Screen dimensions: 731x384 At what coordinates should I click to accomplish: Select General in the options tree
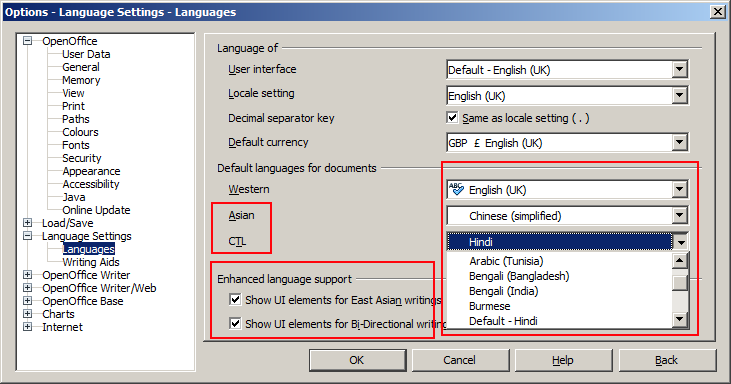[81, 67]
